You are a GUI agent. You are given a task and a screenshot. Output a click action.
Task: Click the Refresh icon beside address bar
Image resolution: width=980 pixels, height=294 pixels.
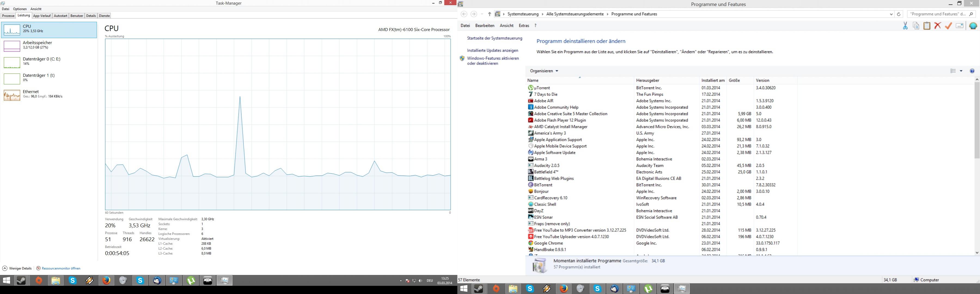[x=899, y=14]
